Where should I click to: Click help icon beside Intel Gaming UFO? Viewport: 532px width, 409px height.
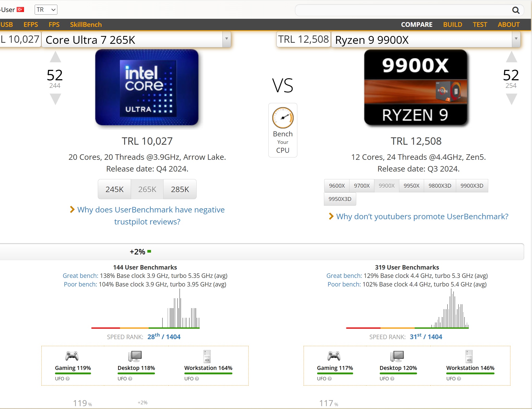click(x=68, y=379)
